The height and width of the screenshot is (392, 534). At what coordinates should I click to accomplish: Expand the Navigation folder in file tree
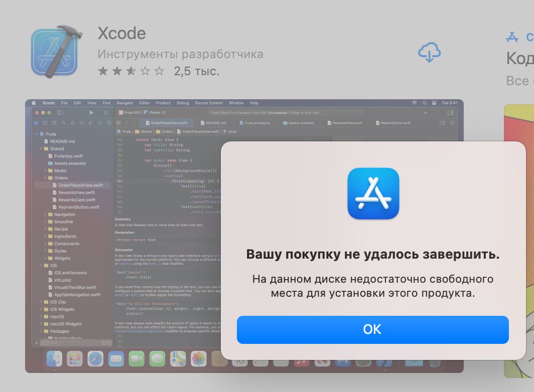point(45,215)
